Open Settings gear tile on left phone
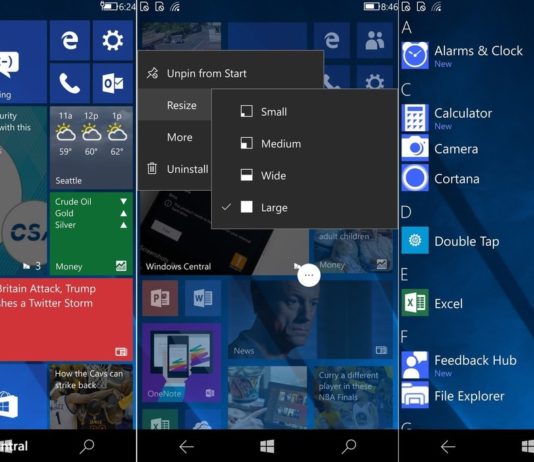This screenshot has width=534, height=462. (x=113, y=40)
